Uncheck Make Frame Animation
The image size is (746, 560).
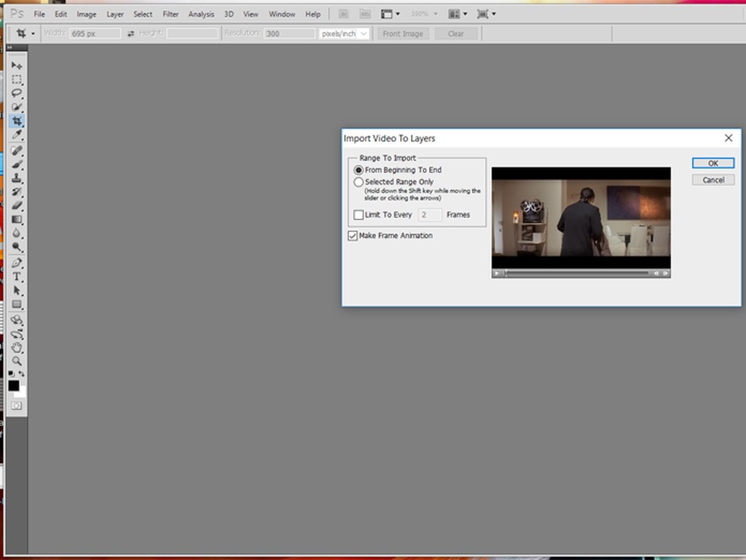point(353,236)
